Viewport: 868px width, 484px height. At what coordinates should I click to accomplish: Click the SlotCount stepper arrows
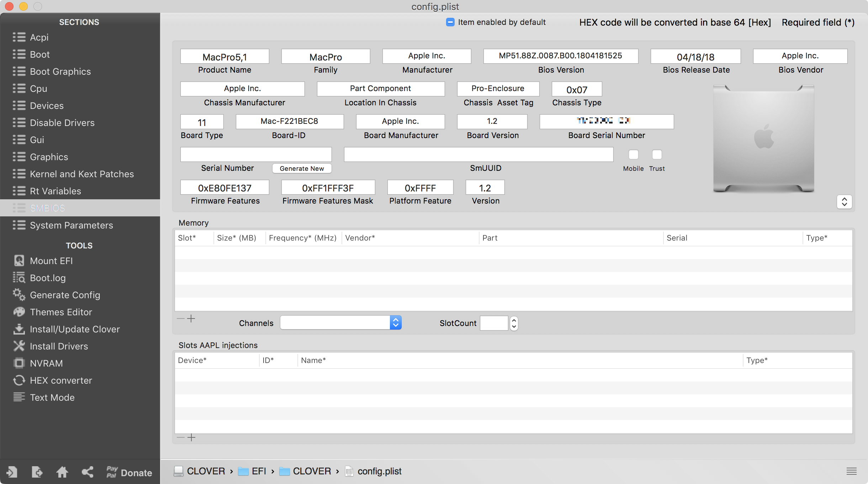tap(514, 323)
